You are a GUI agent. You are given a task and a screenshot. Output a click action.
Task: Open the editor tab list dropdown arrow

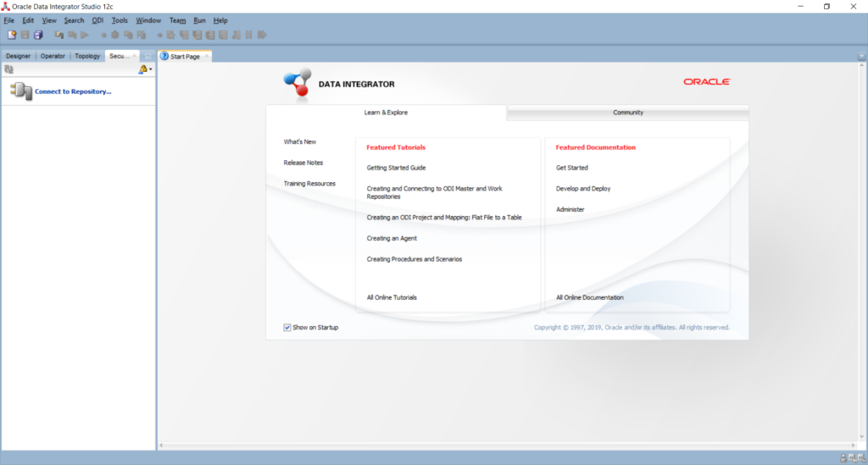(861, 57)
